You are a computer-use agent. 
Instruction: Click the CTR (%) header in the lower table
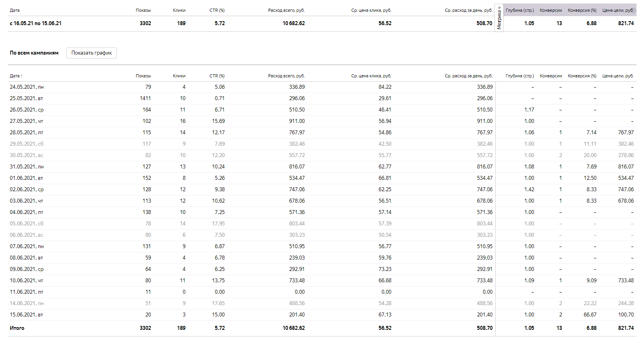pos(217,76)
